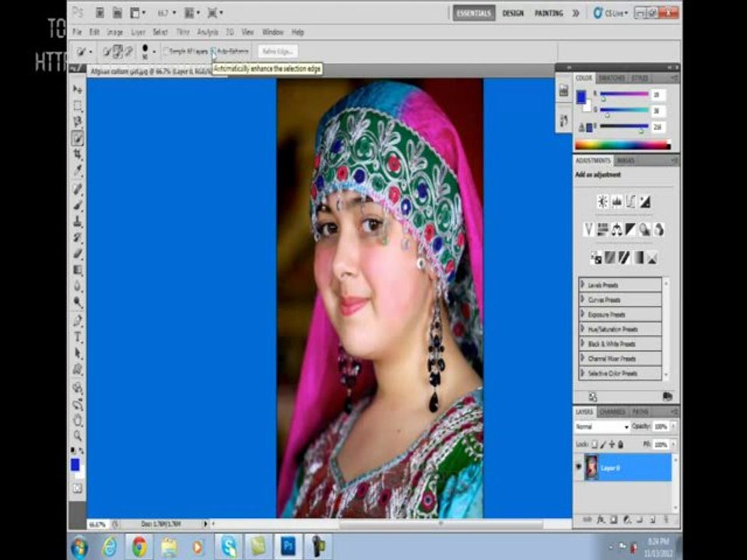Select the Quick Selection tool in toolbox
Viewport: 747px width, 560px height.
click(x=77, y=138)
